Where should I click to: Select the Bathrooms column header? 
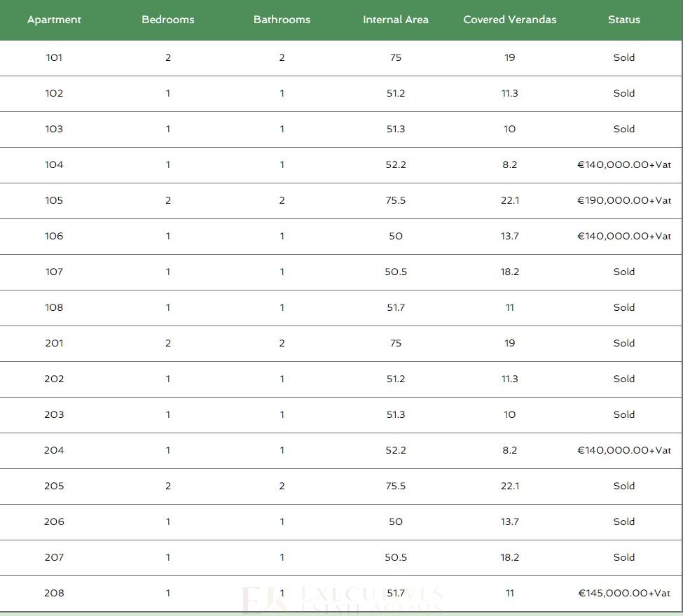coord(282,20)
